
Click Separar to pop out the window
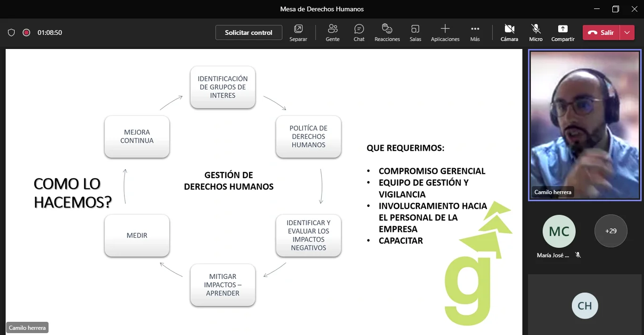(298, 33)
